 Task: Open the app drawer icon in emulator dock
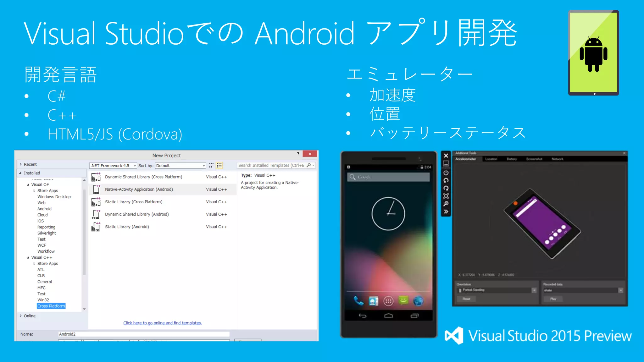click(388, 301)
